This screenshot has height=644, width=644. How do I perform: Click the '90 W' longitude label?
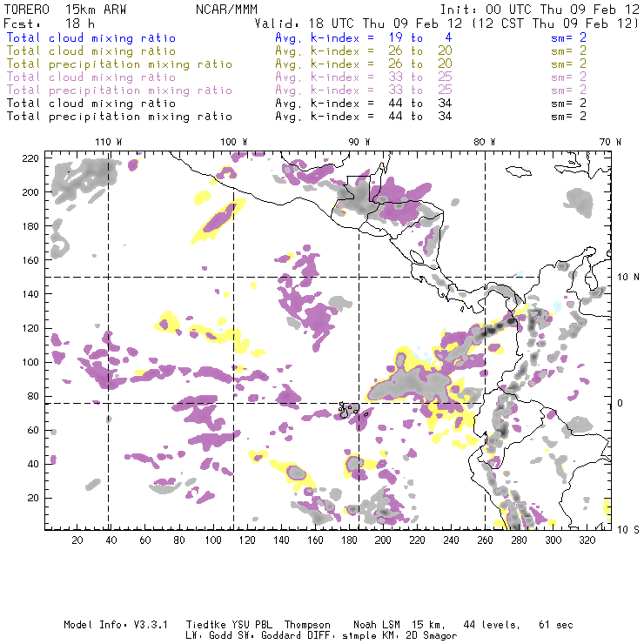359,142
